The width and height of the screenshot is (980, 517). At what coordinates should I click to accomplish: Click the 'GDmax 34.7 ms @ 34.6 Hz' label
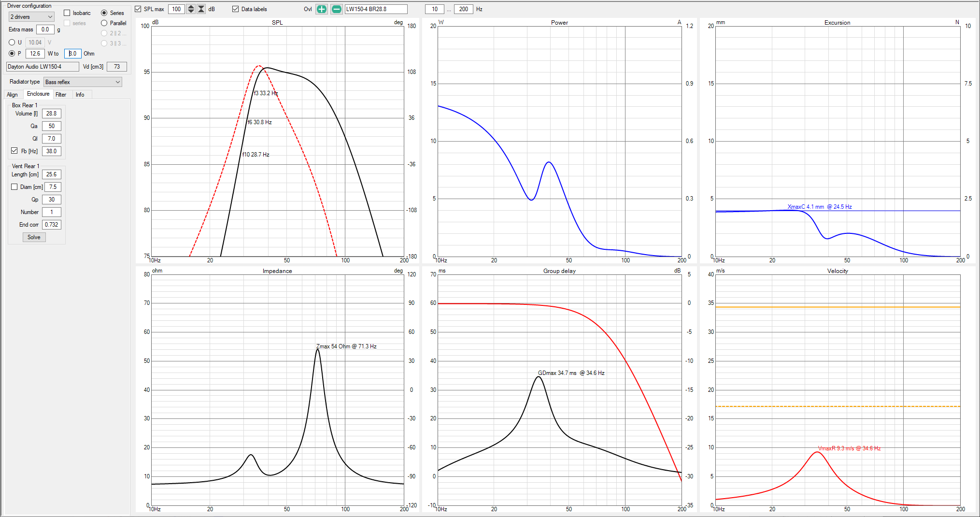point(571,373)
